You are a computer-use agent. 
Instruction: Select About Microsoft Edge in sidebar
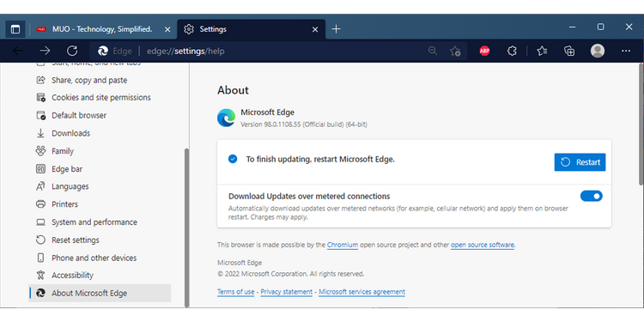pyautogui.click(x=100, y=294)
